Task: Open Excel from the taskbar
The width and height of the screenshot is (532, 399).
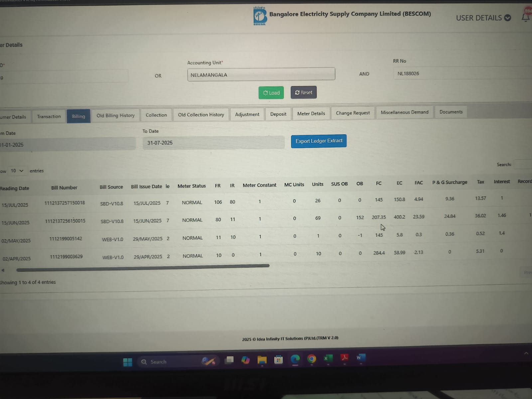Action: (328, 358)
